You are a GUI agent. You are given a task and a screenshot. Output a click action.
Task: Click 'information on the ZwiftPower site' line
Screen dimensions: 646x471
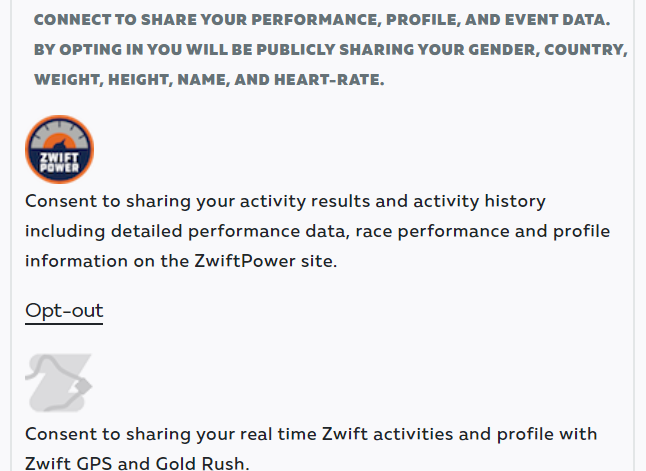pyautogui.click(x=181, y=261)
